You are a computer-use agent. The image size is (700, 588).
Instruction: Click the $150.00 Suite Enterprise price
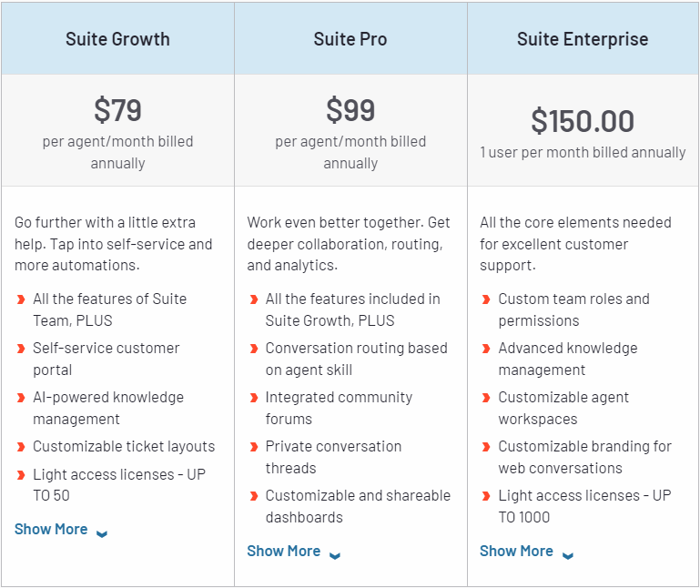pyautogui.click(x=583, y=121)
